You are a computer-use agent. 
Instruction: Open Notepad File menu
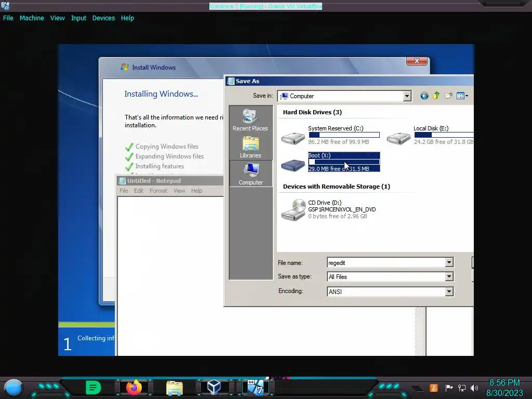[x=124, y=191]
